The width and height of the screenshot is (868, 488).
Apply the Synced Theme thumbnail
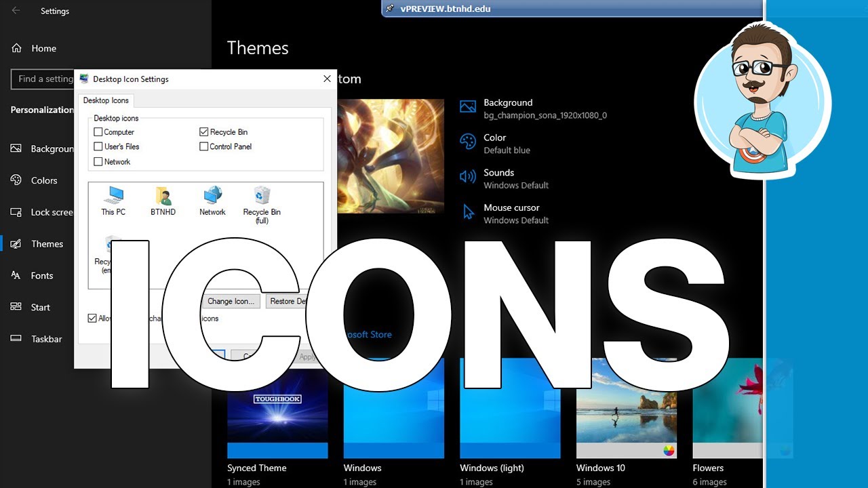click(x=277, y=408)
